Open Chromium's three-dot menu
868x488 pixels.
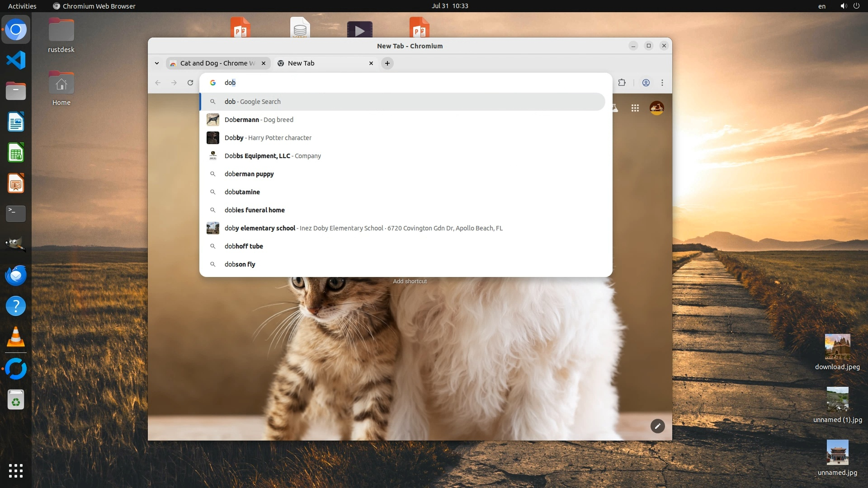662,83
